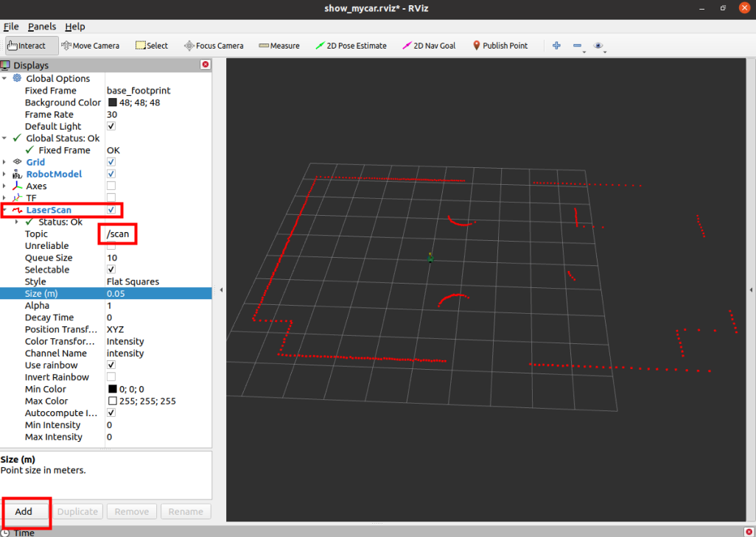Screen dimensions: 756x537
Task: Click the Displays panel monitor icon
Action: 5,65
